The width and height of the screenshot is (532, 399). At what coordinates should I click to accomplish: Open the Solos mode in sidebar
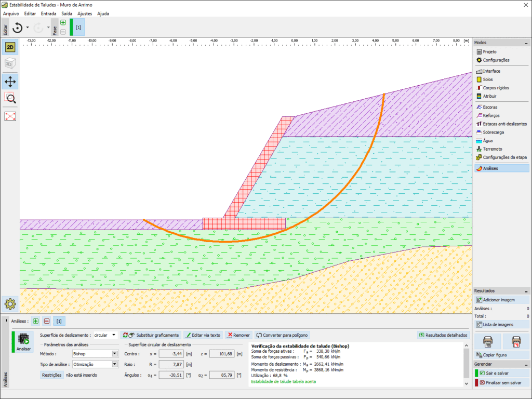point(487,79)
